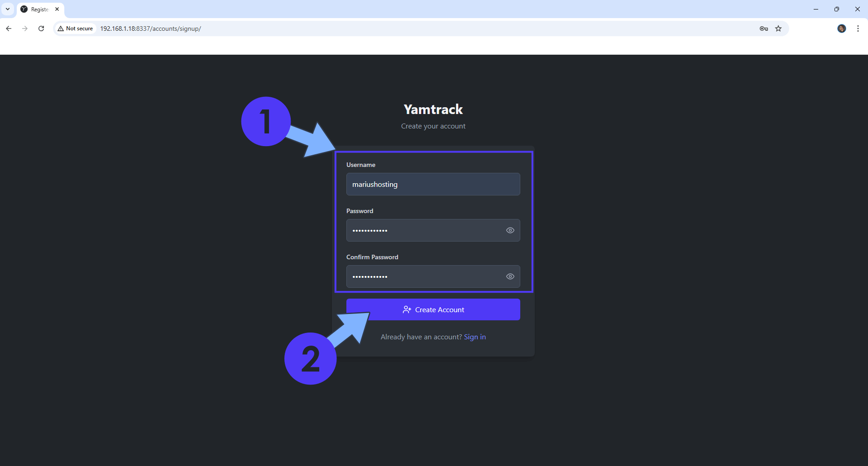Viewport: 868px width, 466px height.
Task: Close the Register tab
Action: pyautogui.click(x=57, y=9)
